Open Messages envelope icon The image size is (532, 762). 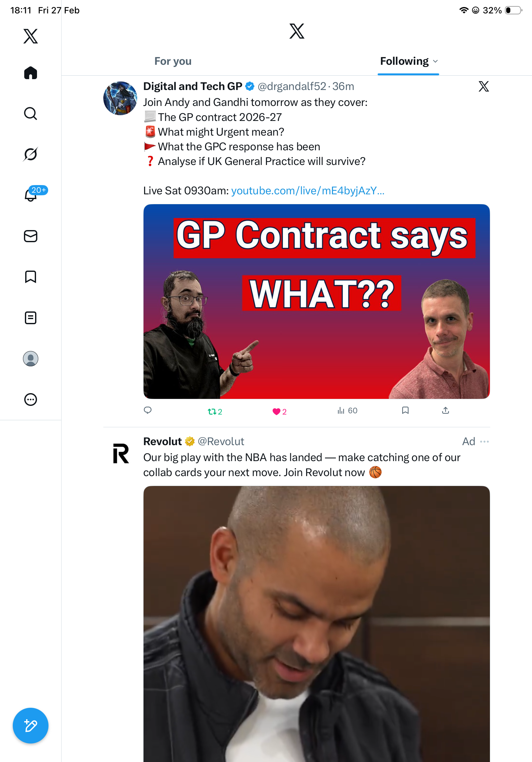tap(31, 236)
